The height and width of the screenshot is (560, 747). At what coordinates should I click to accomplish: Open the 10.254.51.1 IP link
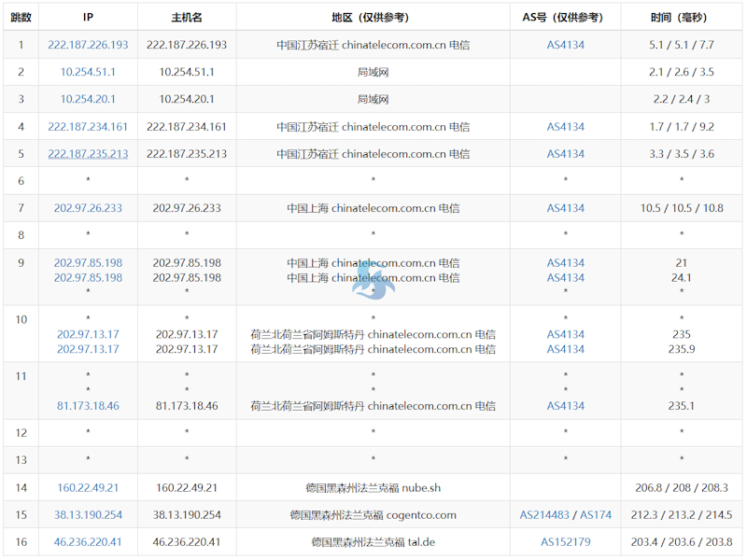88,72
